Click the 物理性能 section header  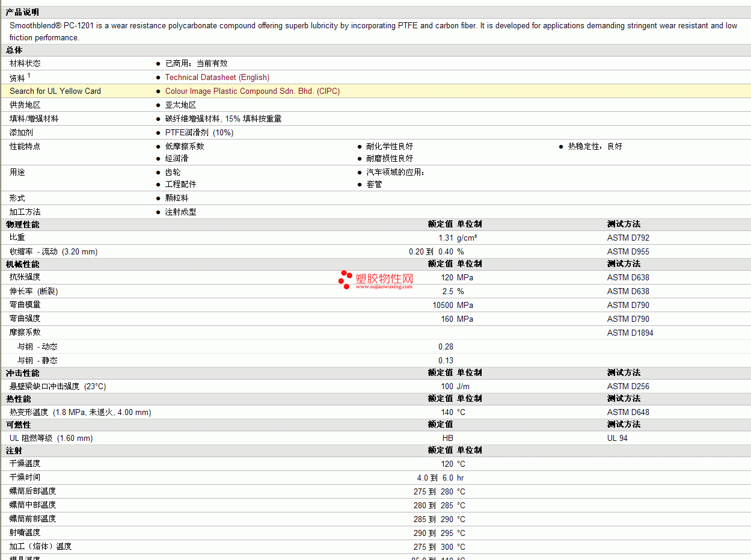point(23,224)
